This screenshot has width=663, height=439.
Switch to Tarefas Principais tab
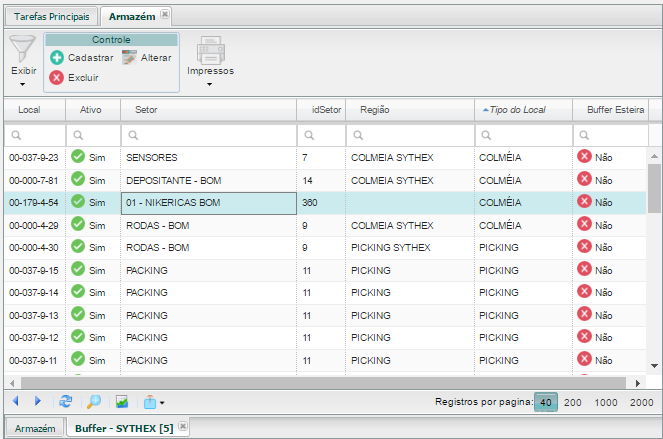click(x=52, y=16)
